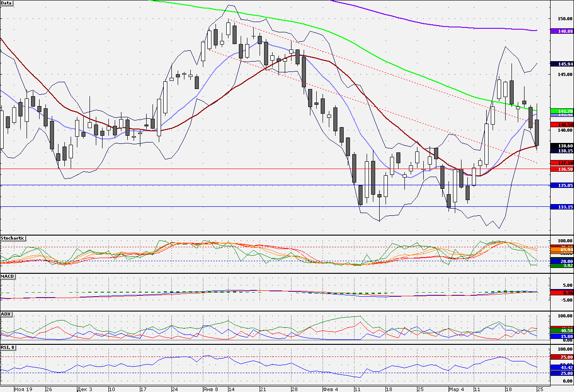Image resolution: width=574 pixels, height=392 pixels.
Task: Click the blue 133.15 level tag
Action: 562,207
